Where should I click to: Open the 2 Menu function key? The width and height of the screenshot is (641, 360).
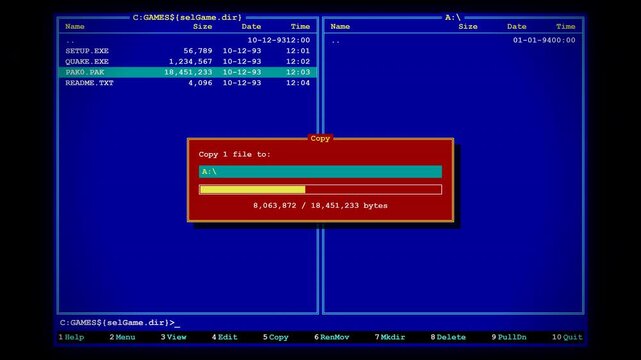(x=122, y=337)
